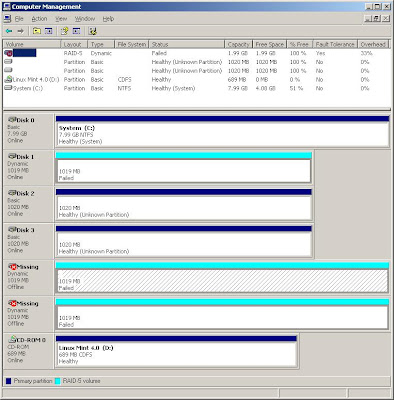The image size is (394, 400).
Task: Sort by the File System column header
Action: tap(132, 44)
